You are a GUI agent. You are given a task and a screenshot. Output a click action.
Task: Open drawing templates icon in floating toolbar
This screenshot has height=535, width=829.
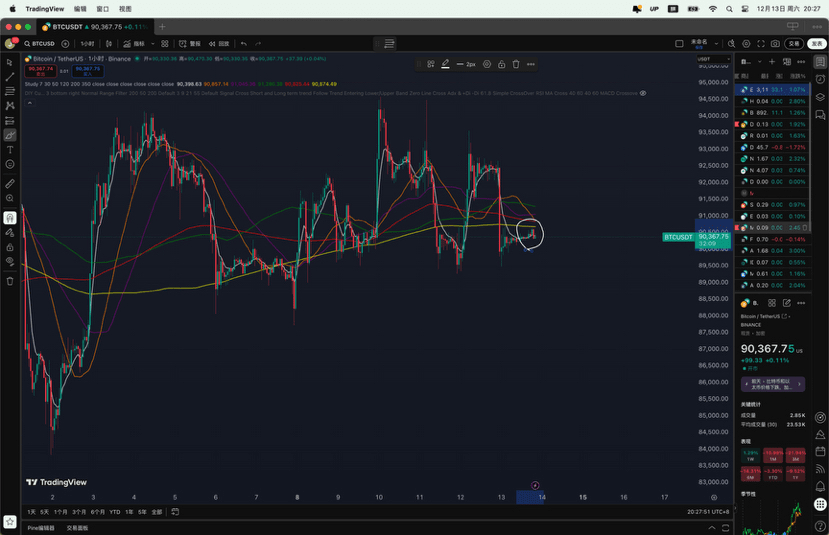click(x=431, y=64)
